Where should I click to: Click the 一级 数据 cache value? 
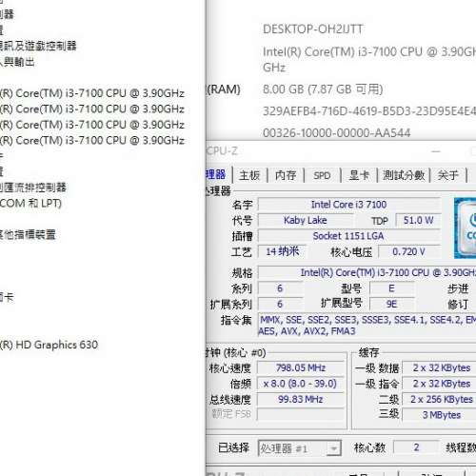(x=439, y=367)
